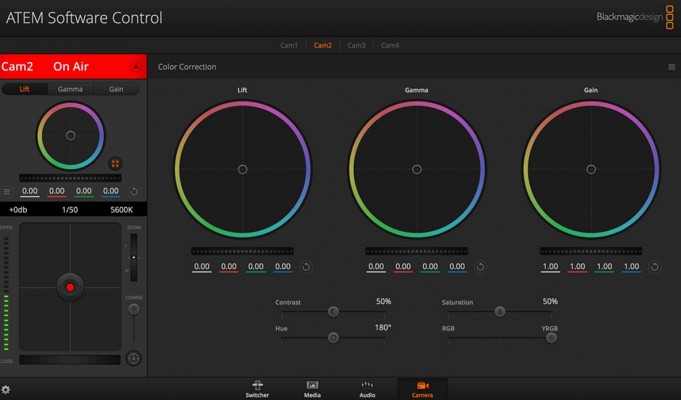Click the auto focus round button
This screenshot has width=681, height=400.
134,358
